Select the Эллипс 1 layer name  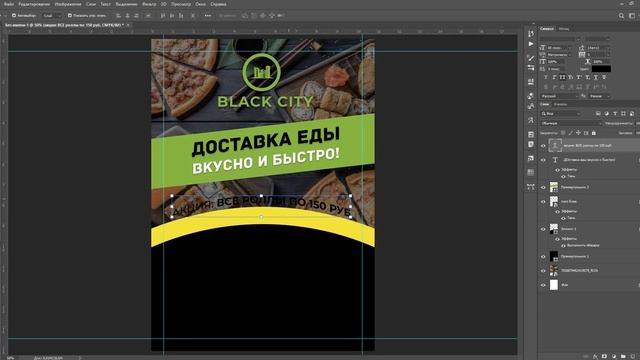coord(569,229)
